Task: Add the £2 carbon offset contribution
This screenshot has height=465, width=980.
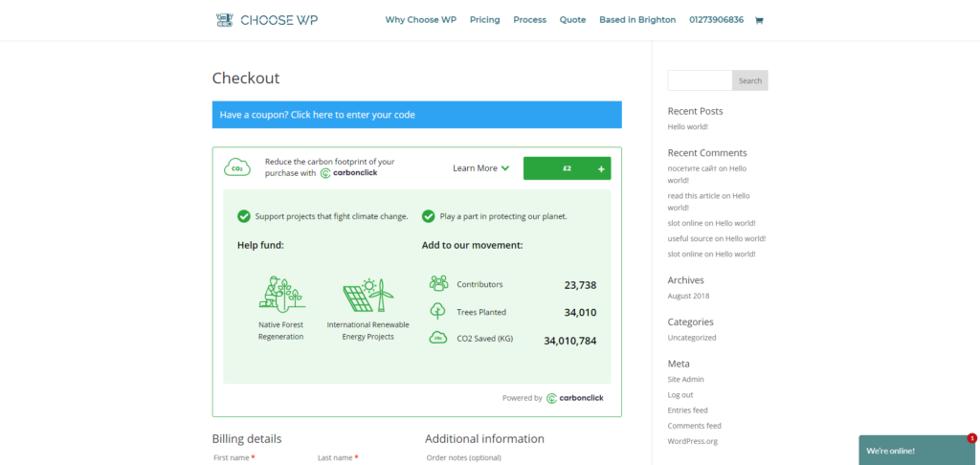Action: (x=567, y=168)
